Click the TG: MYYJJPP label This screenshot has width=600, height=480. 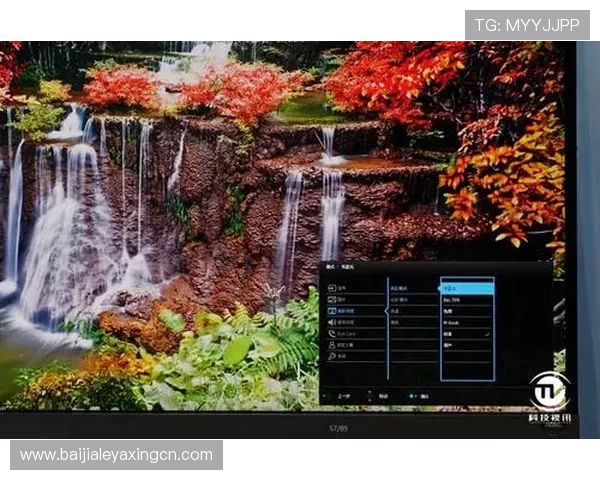pos(527,24)
